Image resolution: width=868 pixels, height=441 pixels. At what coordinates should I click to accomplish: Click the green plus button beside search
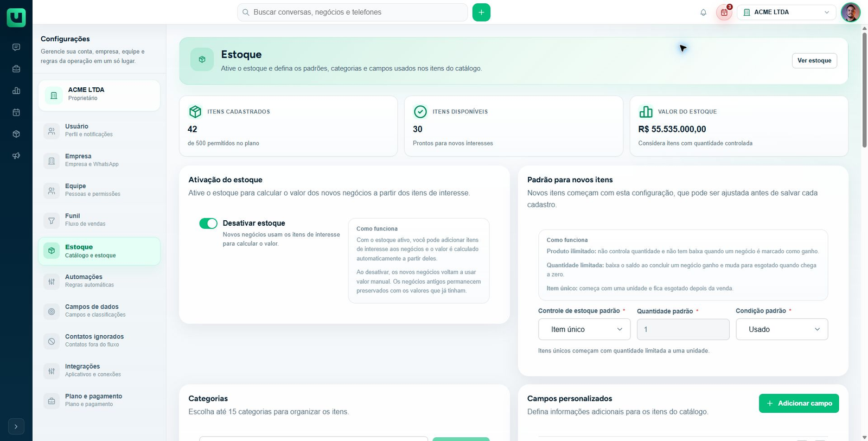tap(481, 12)
